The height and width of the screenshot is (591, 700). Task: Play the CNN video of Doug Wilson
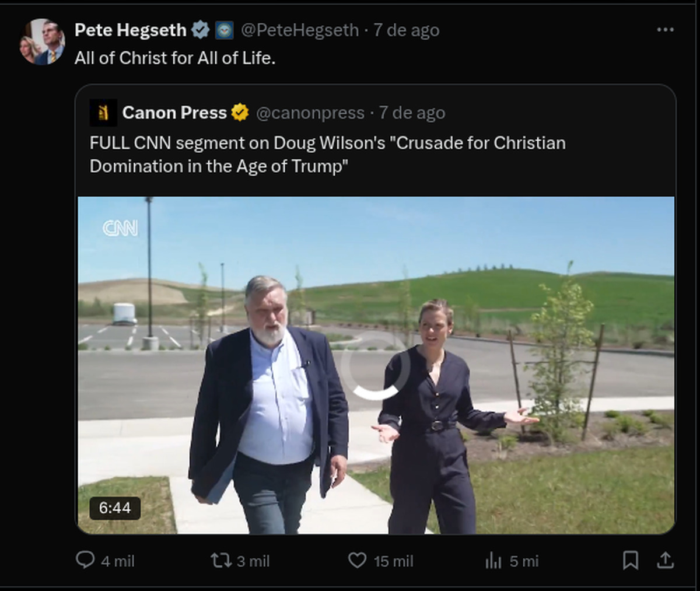(376, 365)
